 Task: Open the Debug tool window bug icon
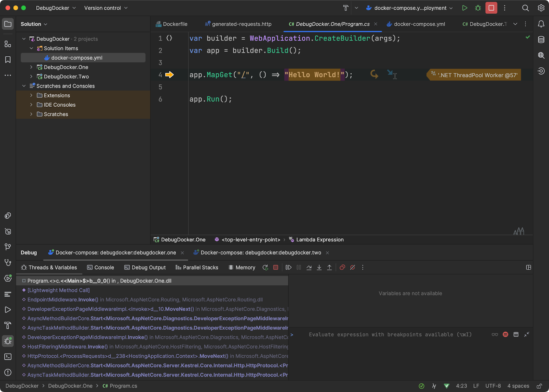pos(8,341)
